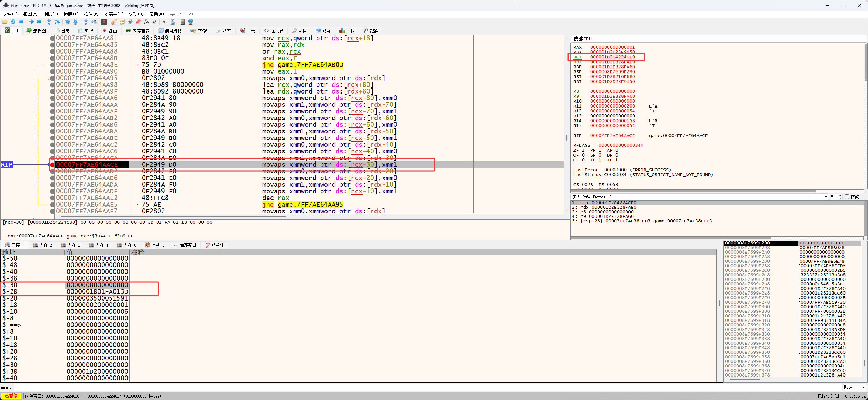This screenshot has height=400, width=868.
Task: Click the Step Over curved arrow icon
Action: pyautogui.click(x=57, y=22)
